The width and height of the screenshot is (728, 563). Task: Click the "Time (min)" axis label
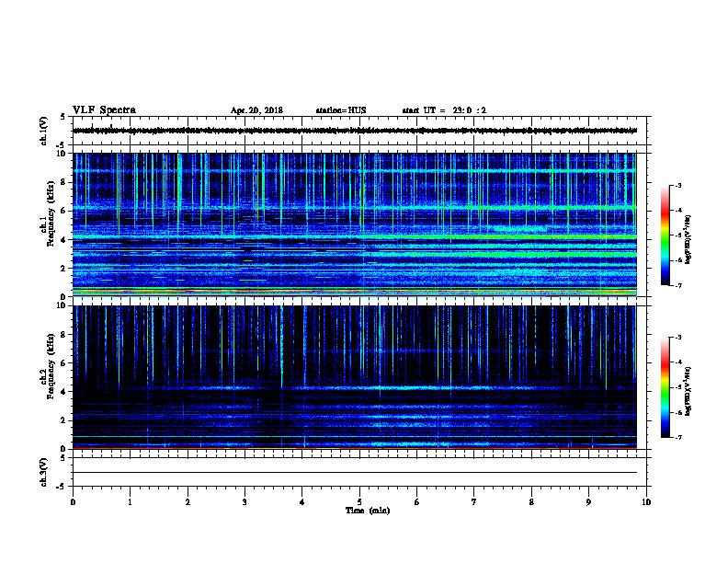(x=368, y=511)
